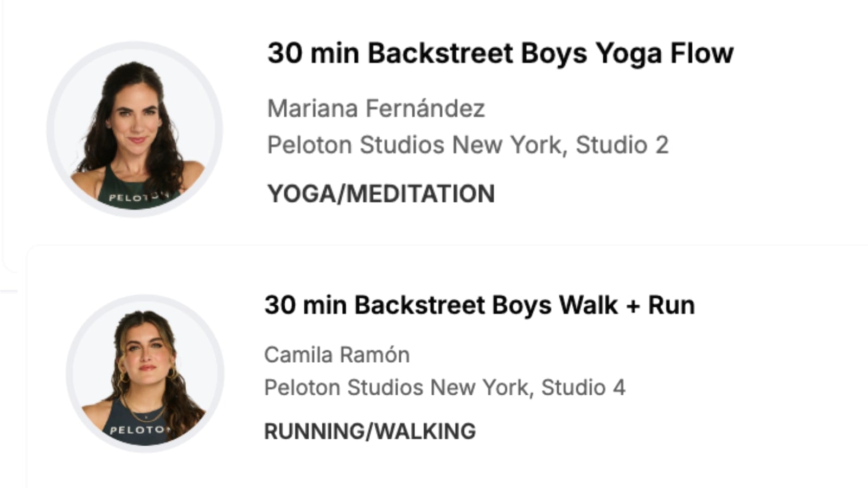868x488 pixels.
Task: Click Camila Ramón's profile photo
Action: pyautogui.click(x=145, y=373)
